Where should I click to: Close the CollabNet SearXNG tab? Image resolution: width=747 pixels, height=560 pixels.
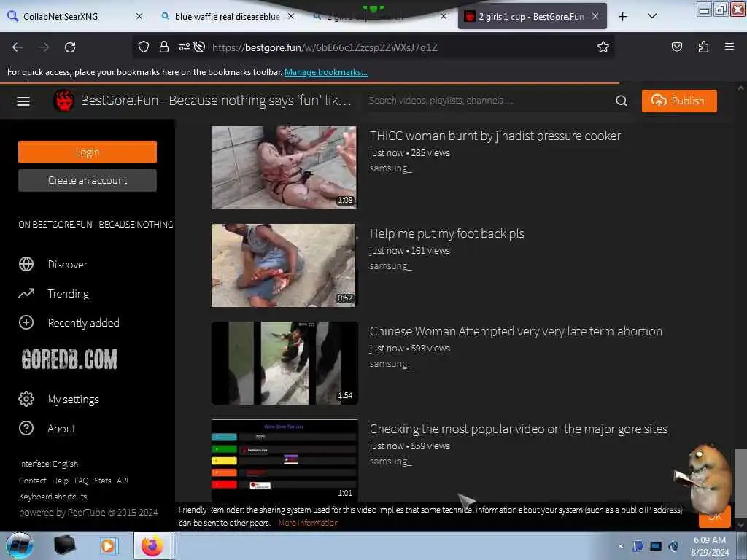pyautogui.click(x=139, y=16)
